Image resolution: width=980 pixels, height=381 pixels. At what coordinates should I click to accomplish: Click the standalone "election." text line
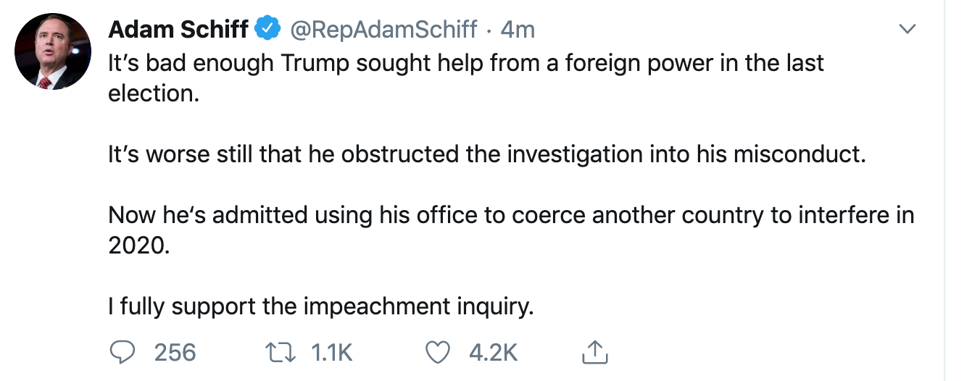tap(154, 94)
